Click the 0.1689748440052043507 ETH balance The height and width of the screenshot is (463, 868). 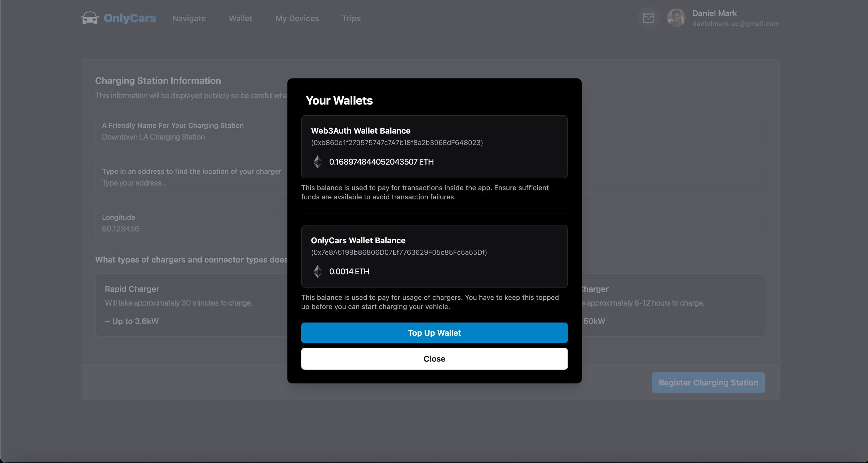381,162
